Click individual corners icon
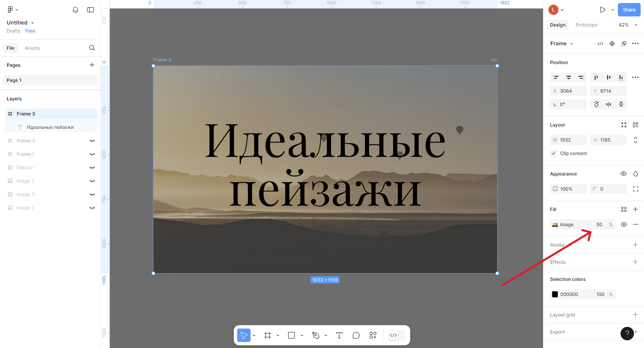644x348 pixels. point(635,189)
